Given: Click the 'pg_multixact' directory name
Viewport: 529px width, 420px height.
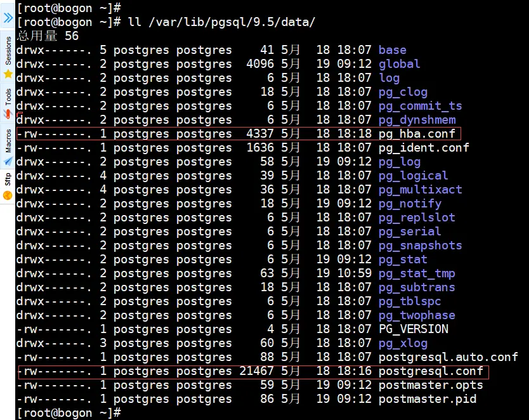Looking at the screenshot, I should (x=420, y=190).
